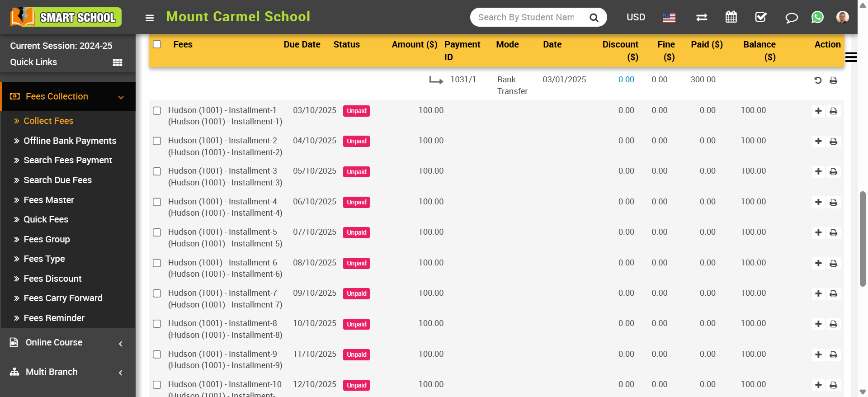Go to Search Fees Payment
The width and height of the screenshot is (868, 397).
pos(68,160)
